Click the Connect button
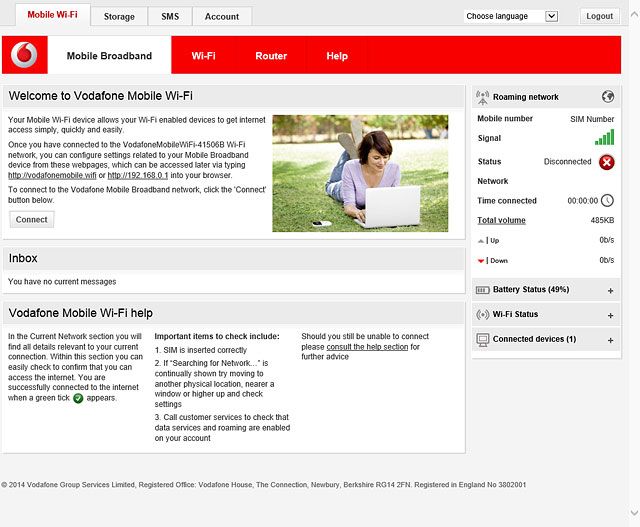 [x=31, y=220]
